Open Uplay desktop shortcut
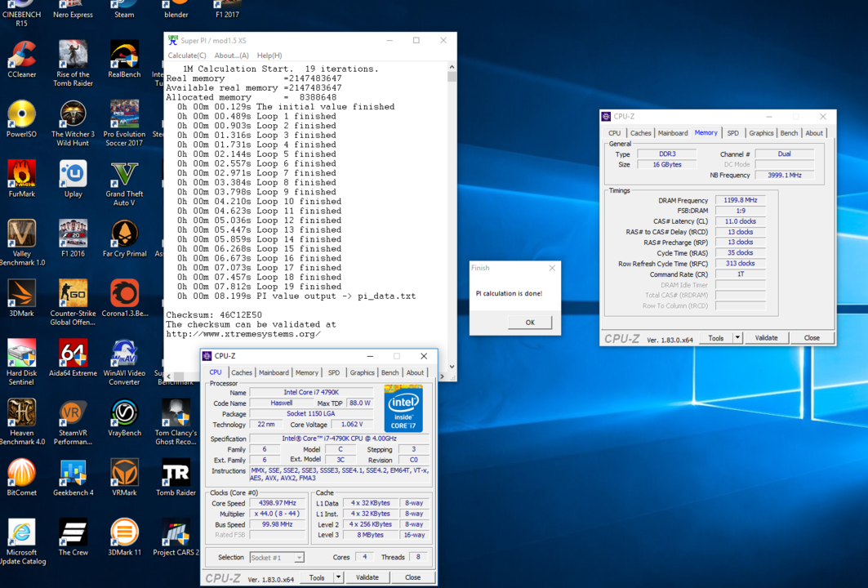The width and height of the screenshot is (868, 588). point(73,178)
